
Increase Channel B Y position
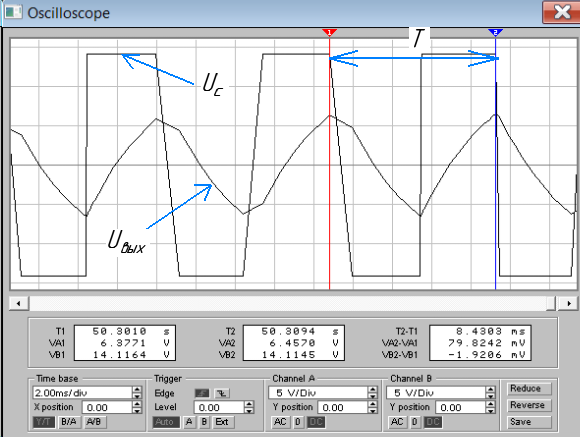coord(490,404)
